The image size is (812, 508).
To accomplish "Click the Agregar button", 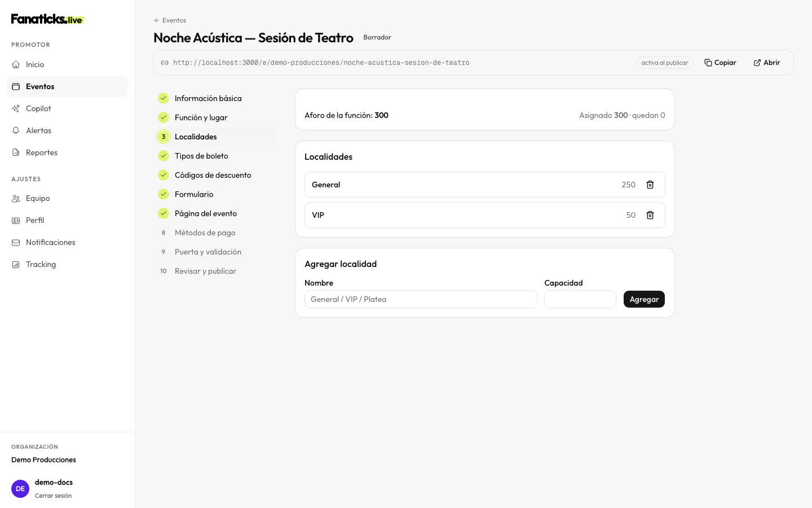I will click(644, 299).
